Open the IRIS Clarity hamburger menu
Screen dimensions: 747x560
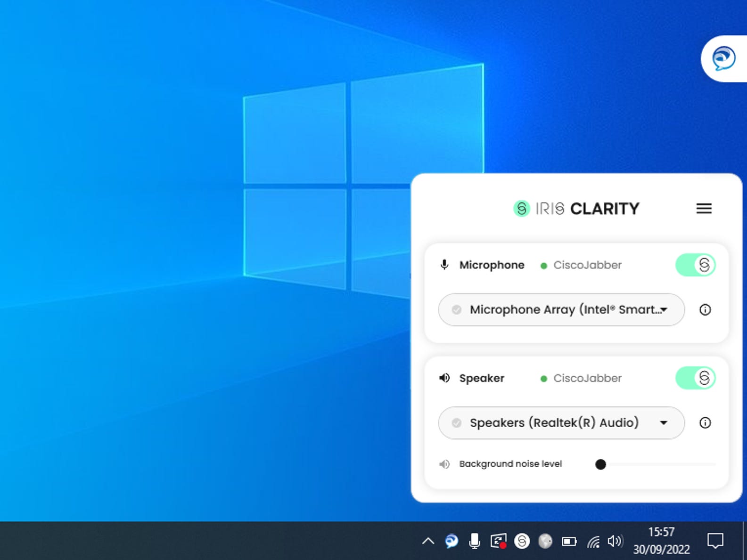pos(704,208)
